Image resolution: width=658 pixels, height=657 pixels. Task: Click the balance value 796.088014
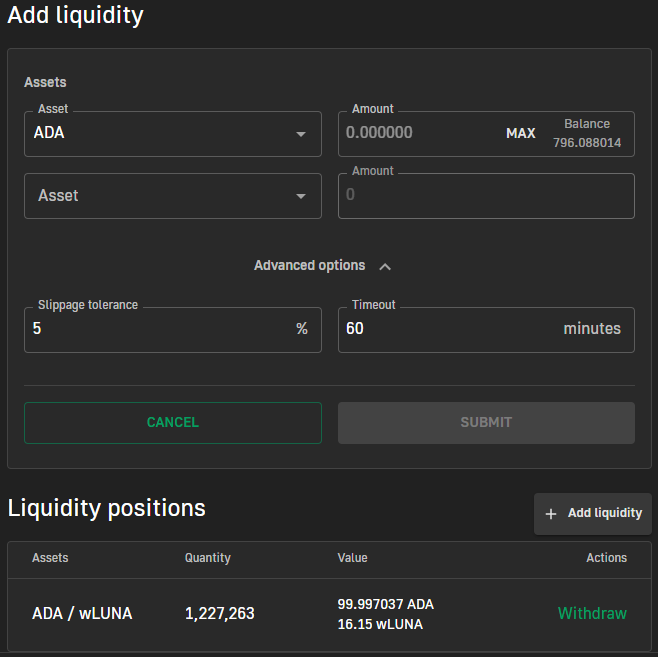[x=587, y=143]
